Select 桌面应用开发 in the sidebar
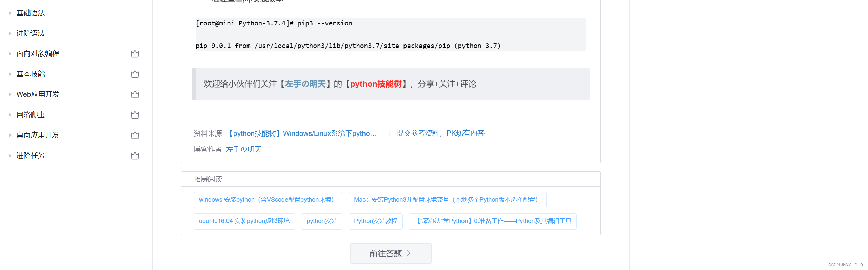868x270 pixels. coord(38,135)
